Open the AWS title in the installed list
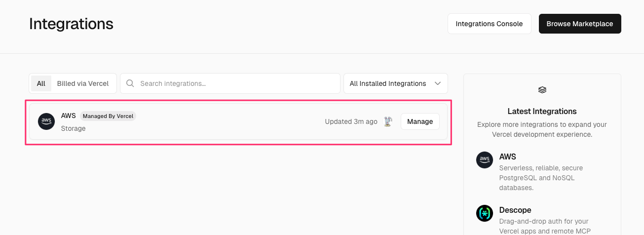 (69, 116)
